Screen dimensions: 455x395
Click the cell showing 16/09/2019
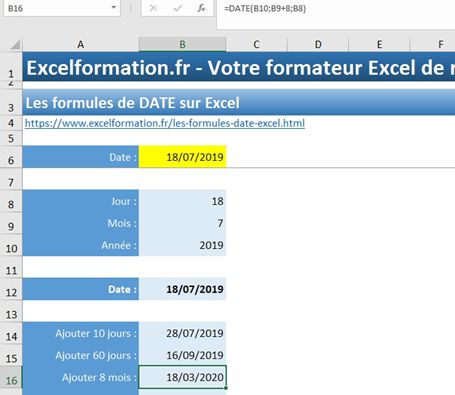[x=182, y=355]
